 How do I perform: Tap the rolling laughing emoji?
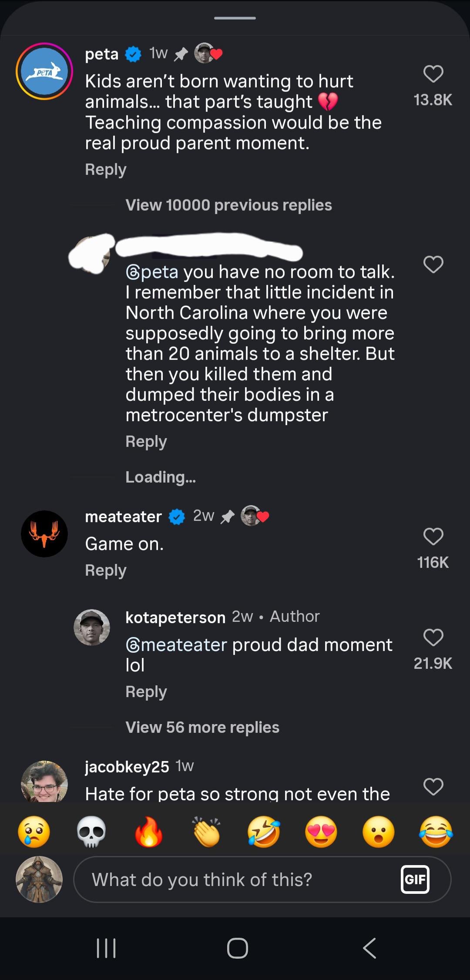(264, 832)
